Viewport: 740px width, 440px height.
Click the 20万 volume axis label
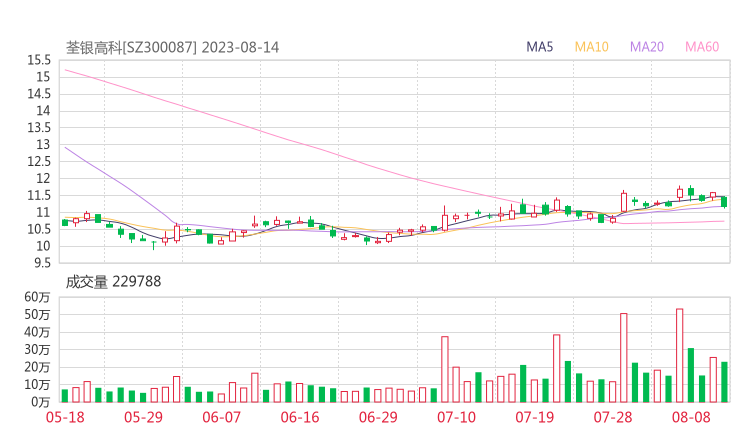[x=37, y=367]
